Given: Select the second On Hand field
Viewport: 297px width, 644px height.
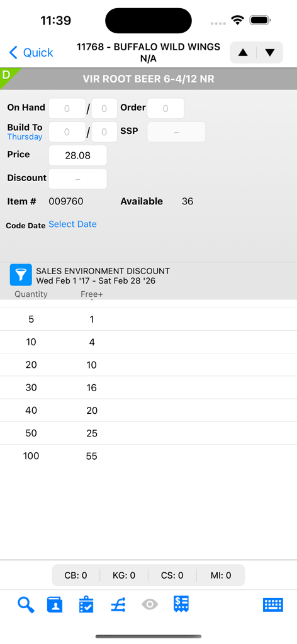Looking at the screenshot, I should tap(104, 108).
